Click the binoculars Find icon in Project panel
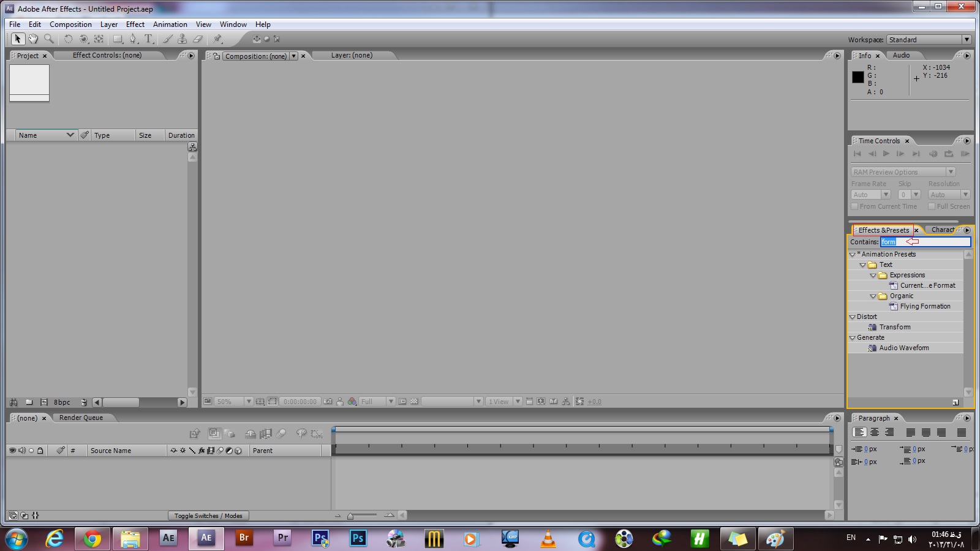980x551 pixels. [13, 402]
